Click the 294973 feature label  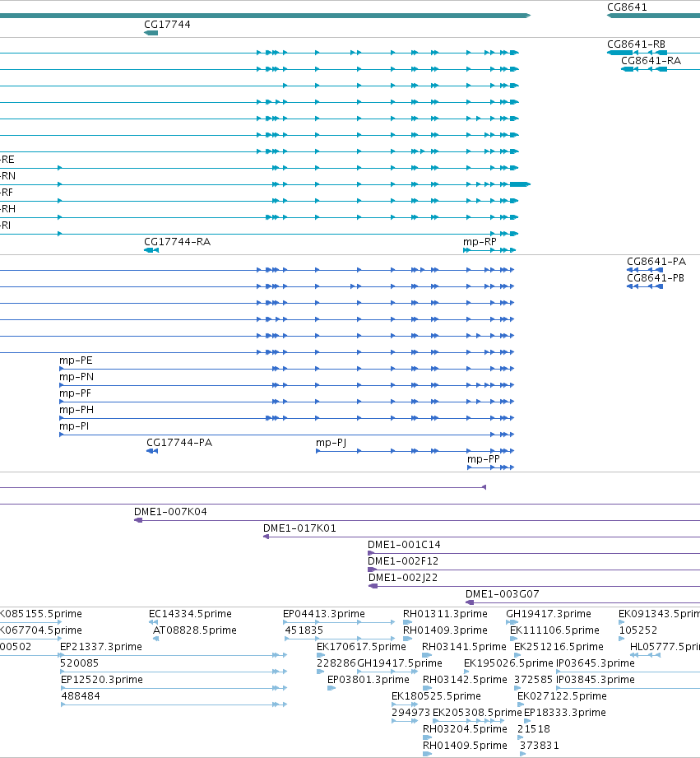pos(410,712)
